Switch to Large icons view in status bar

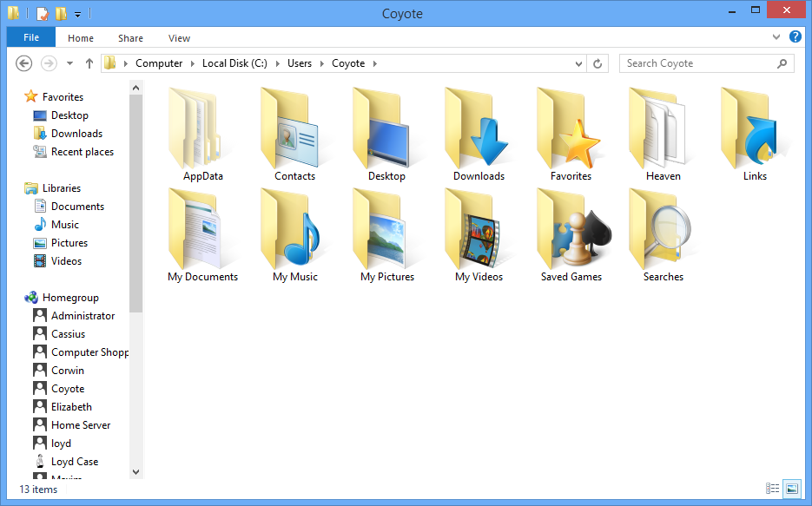792,489
